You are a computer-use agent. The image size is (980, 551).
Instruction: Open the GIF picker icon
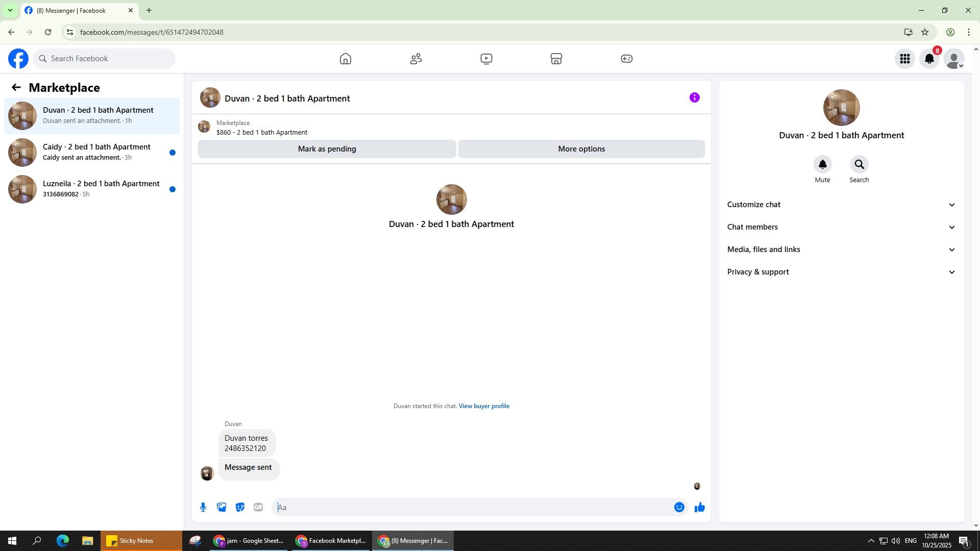(258, 507)
